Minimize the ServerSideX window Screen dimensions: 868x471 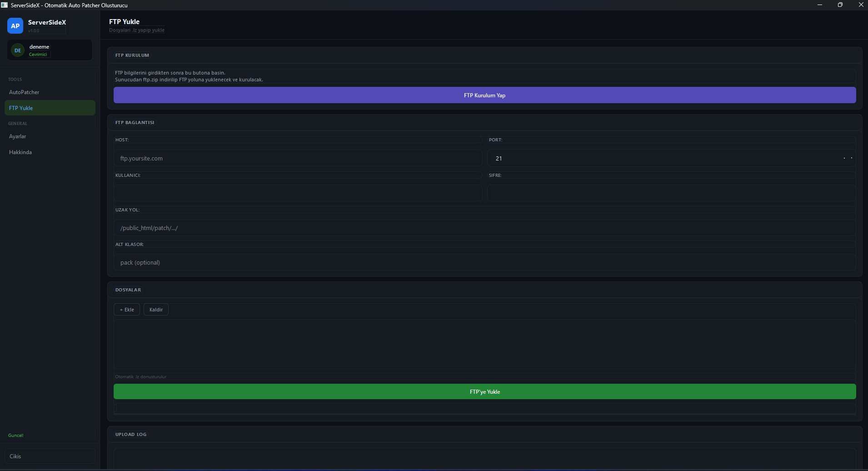click(820, 5)
